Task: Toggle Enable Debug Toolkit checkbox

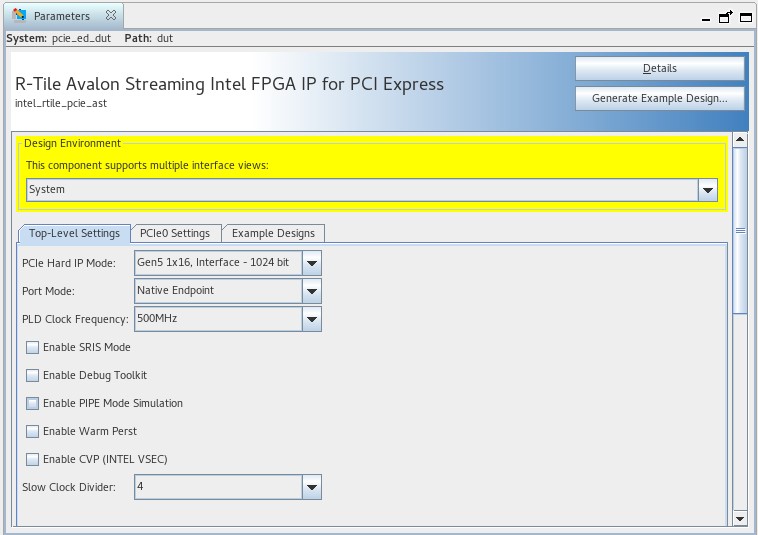Action: 33,376
